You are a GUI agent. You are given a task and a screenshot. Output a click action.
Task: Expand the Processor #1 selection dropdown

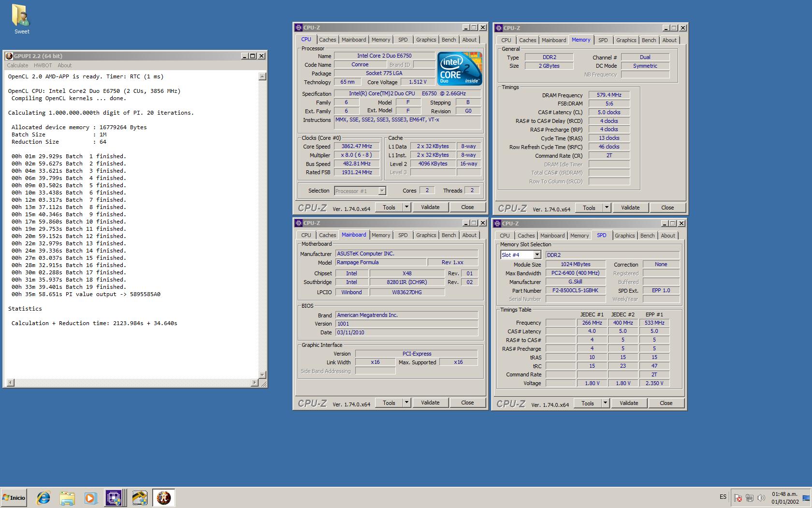(382, 191)
